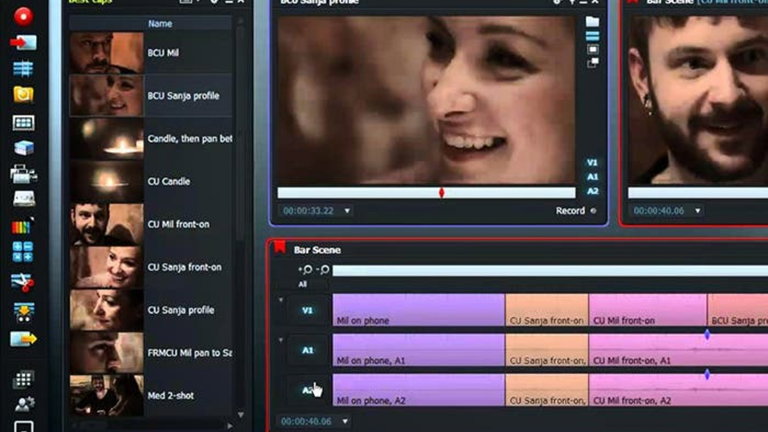Toggle the A2 timeline track button
Screen dimensions: 768x432
pyautogui.click(x=307, y=390)
